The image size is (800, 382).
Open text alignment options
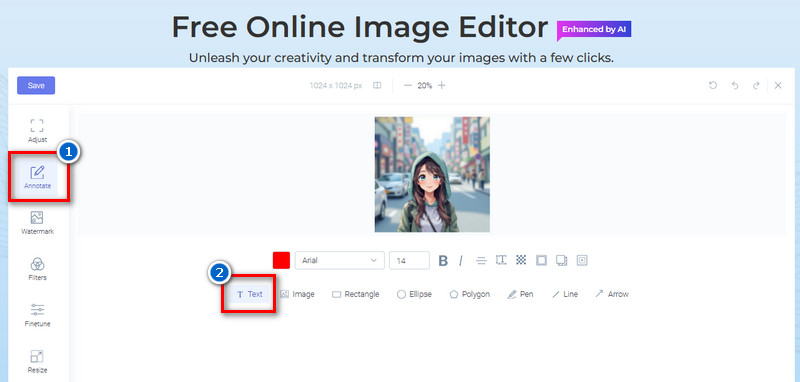(481, 261)
